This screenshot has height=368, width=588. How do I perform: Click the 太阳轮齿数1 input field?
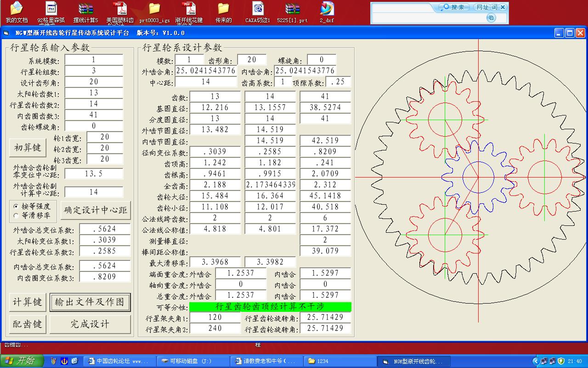click(x=94, y=93)
